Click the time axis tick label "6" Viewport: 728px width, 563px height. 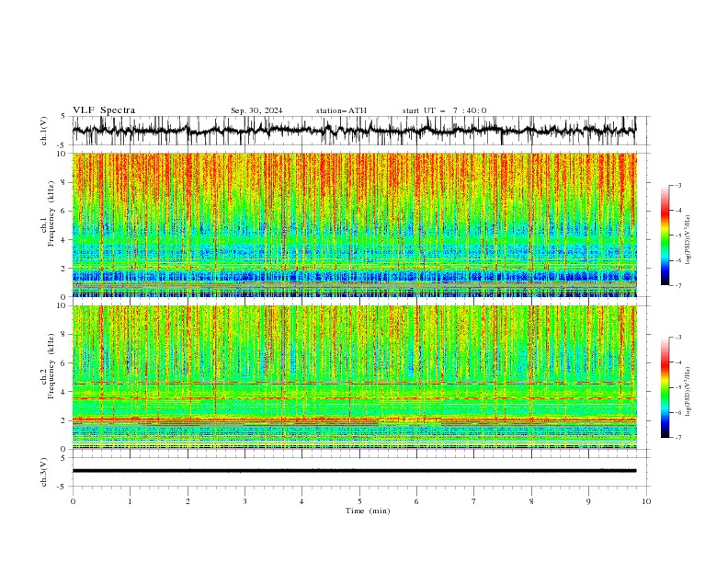tap(416, 501)
